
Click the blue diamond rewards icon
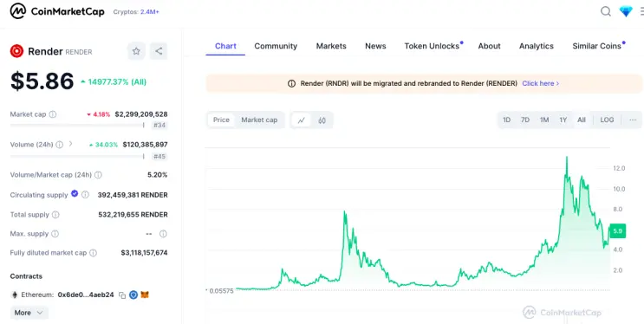[626, 11]
